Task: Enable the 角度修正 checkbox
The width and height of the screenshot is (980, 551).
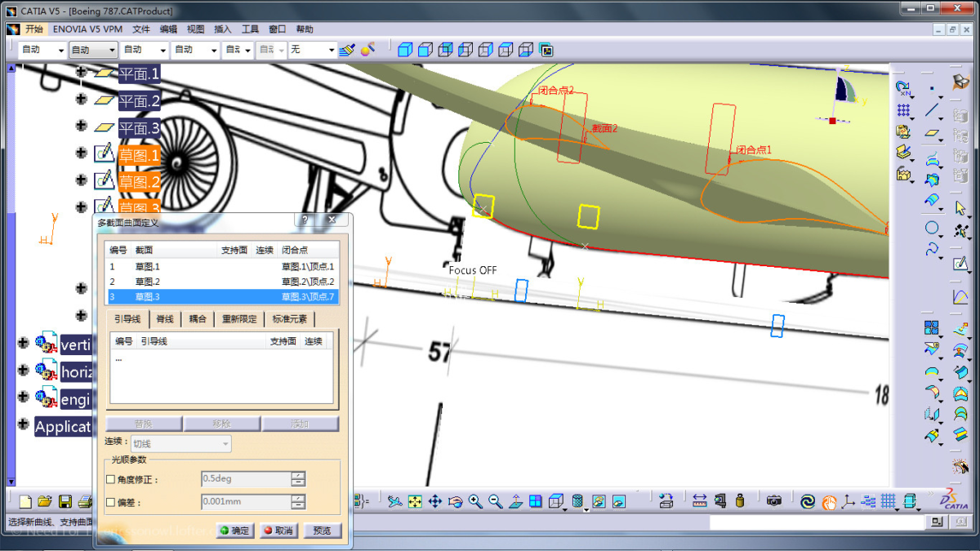Action: click(111, 480)
